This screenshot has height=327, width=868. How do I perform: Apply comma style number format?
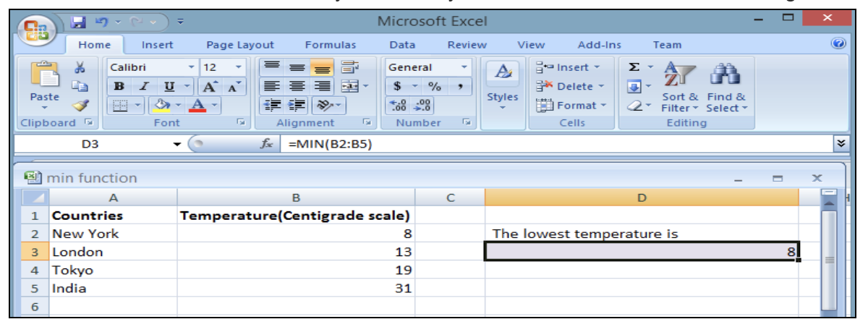click(x=459, y=86)
